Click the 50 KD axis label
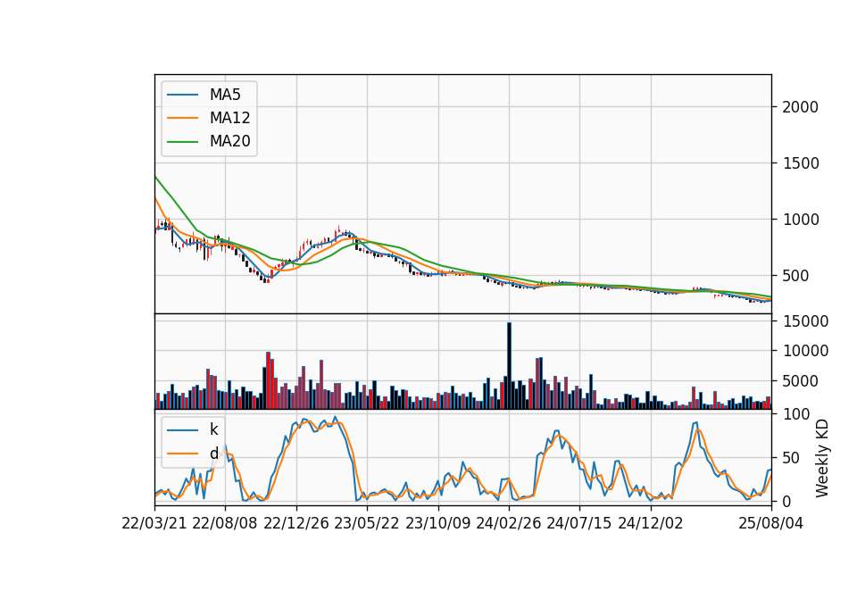Viewport: 857px width, 616px height. pos(791,458)
